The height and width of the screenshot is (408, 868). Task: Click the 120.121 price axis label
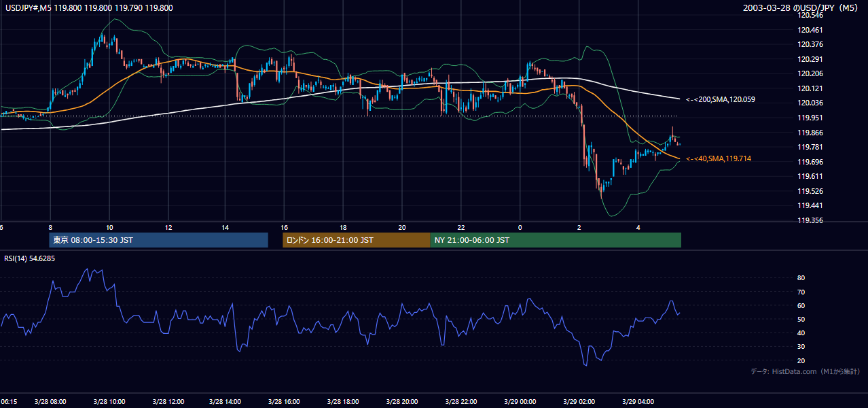(x=810, y=88)
